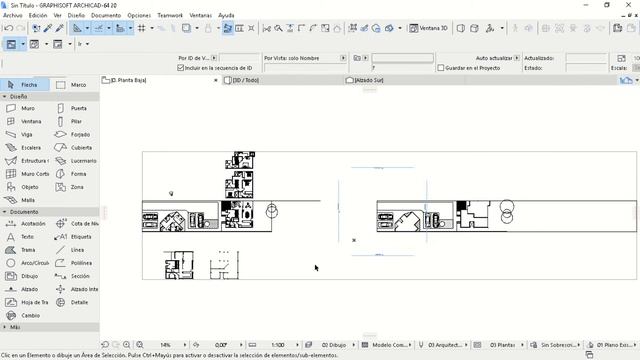Select the Objeto object tool
The width and height of the screenshot is (640, 360).
pyautogui.click(x=24, y=187)
